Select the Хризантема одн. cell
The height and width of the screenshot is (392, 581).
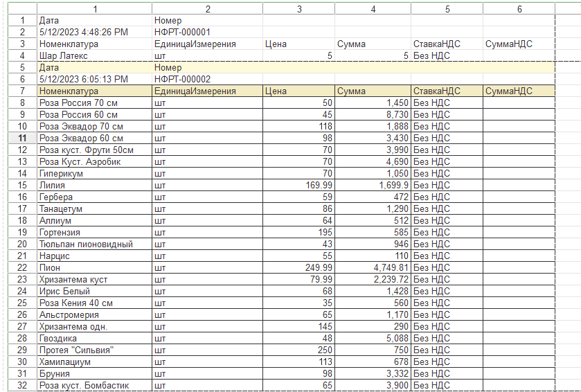click(x=94, y=326)
